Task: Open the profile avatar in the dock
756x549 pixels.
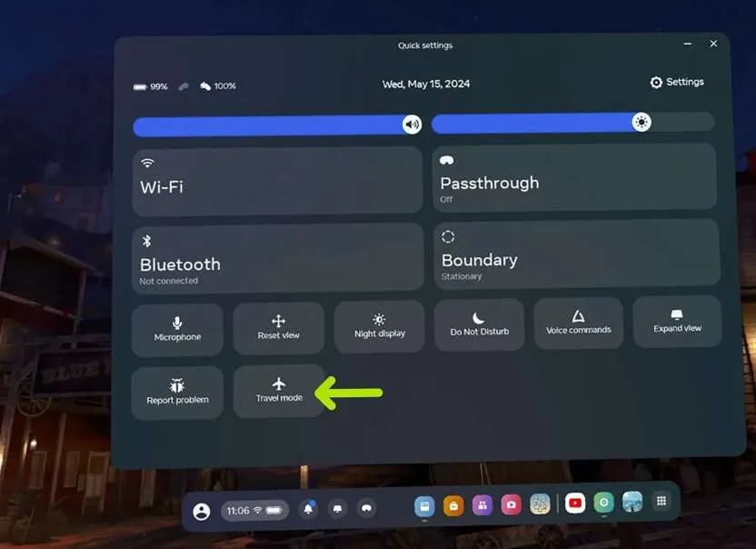Action: tap(202, 512)
